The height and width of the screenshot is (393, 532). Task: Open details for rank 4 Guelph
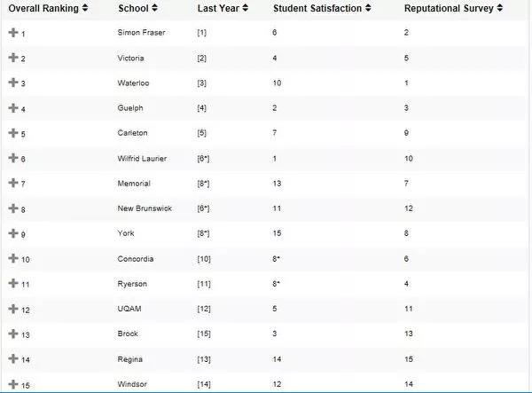(13, 108)
